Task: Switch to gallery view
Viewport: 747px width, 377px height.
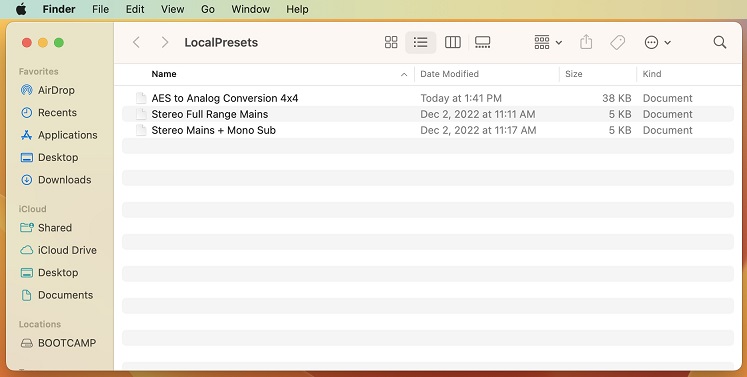Action: click(x=483, y=42)
